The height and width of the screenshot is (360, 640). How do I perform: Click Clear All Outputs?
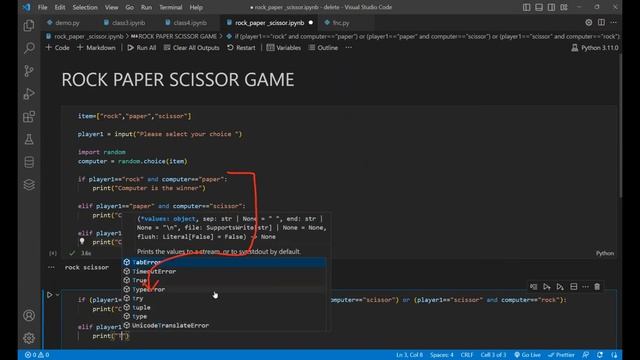click(191, 48)
